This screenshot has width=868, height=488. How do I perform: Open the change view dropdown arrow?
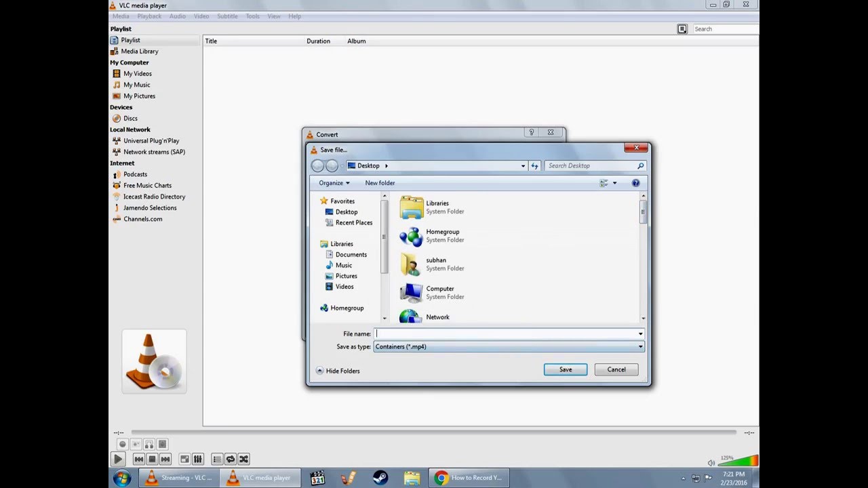click(615, 183)
